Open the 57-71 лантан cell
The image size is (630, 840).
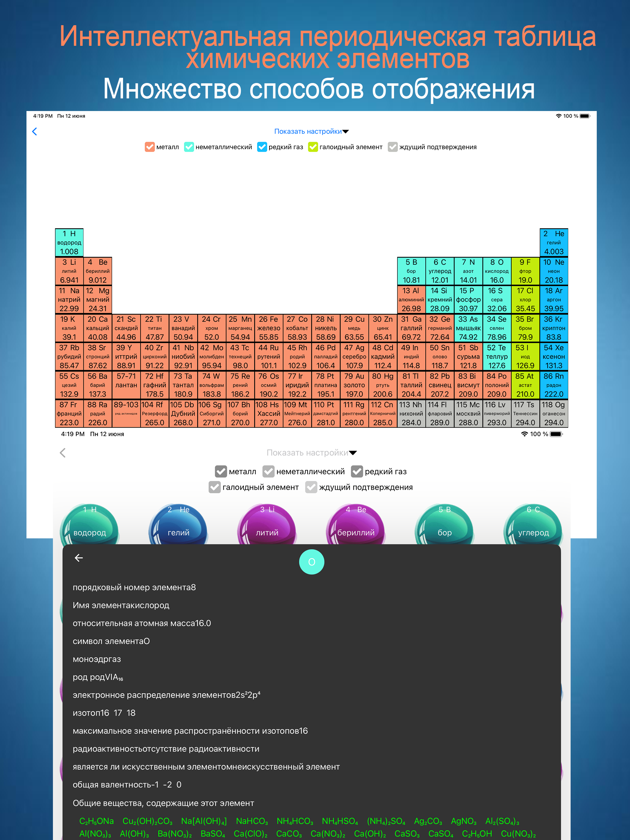click(x=126, y=385)
